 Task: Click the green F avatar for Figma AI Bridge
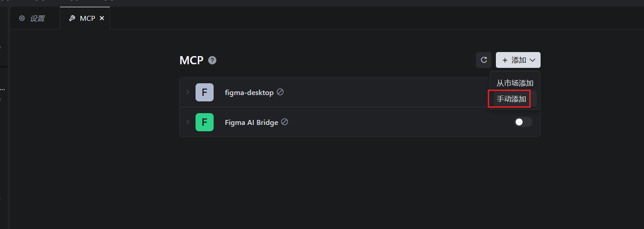tap(204, 122)
